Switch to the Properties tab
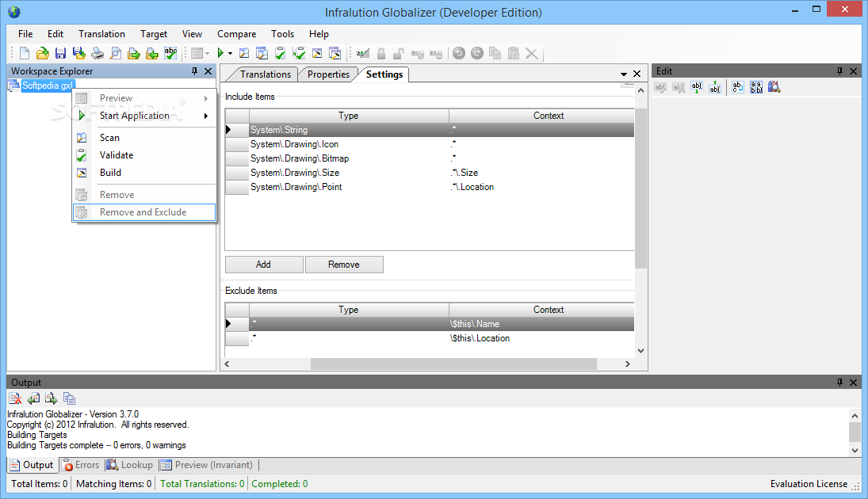 point(328,74)
